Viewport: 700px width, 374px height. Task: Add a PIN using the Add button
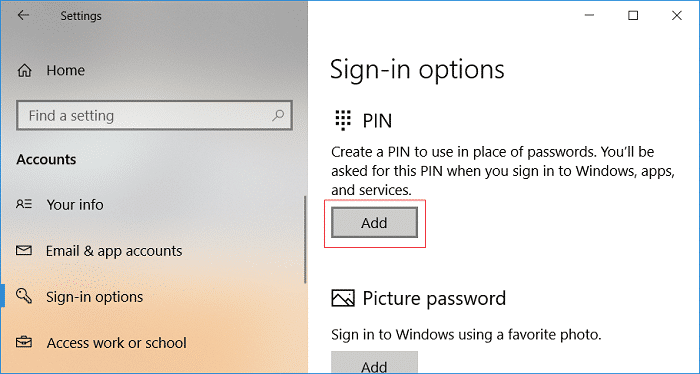[374, 223]
